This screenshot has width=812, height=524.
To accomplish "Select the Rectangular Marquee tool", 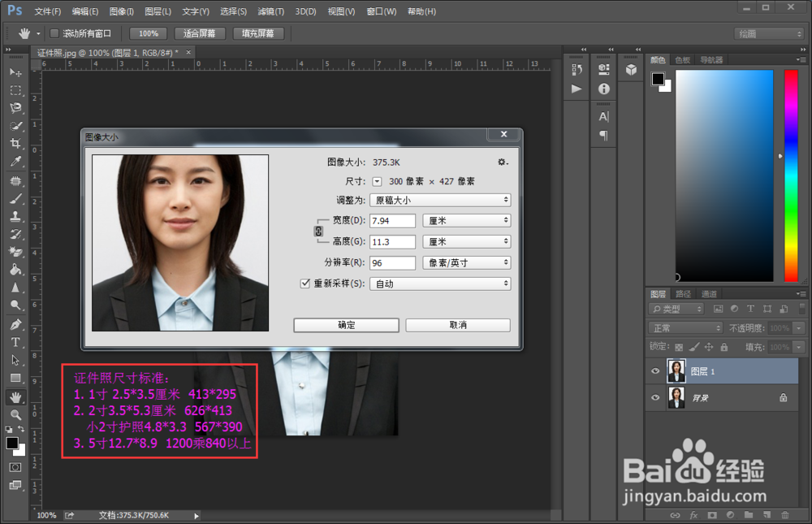I will tap(15, 90).
